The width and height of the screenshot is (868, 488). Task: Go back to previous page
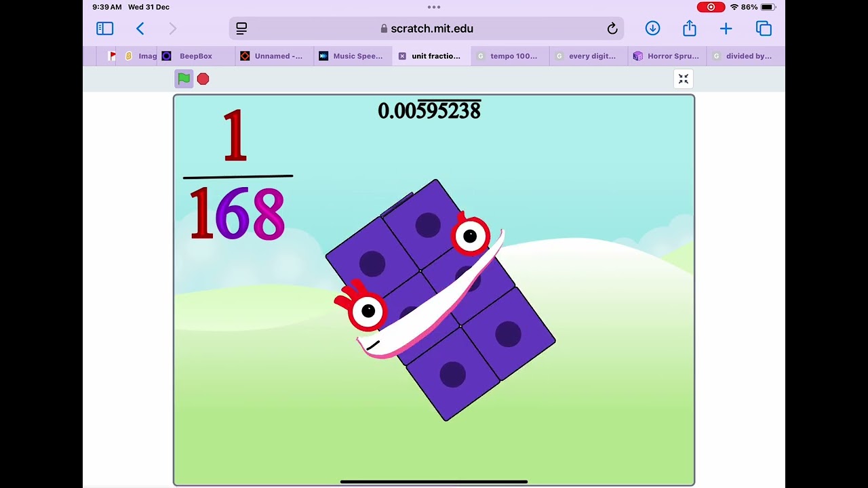pyautogui.click(x=140, y=28)
